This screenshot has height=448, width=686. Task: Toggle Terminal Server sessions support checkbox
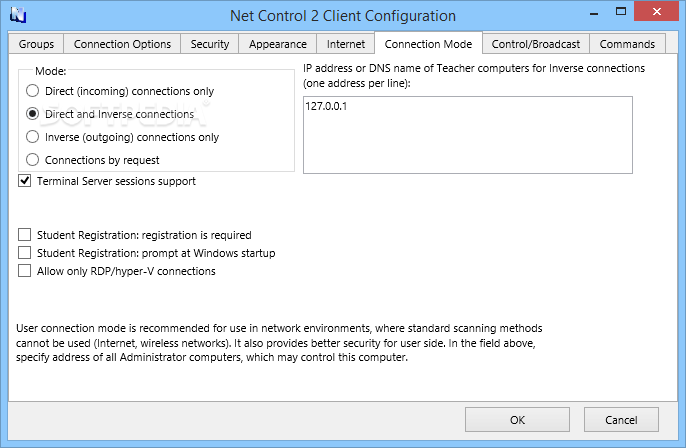click(24, 181)
